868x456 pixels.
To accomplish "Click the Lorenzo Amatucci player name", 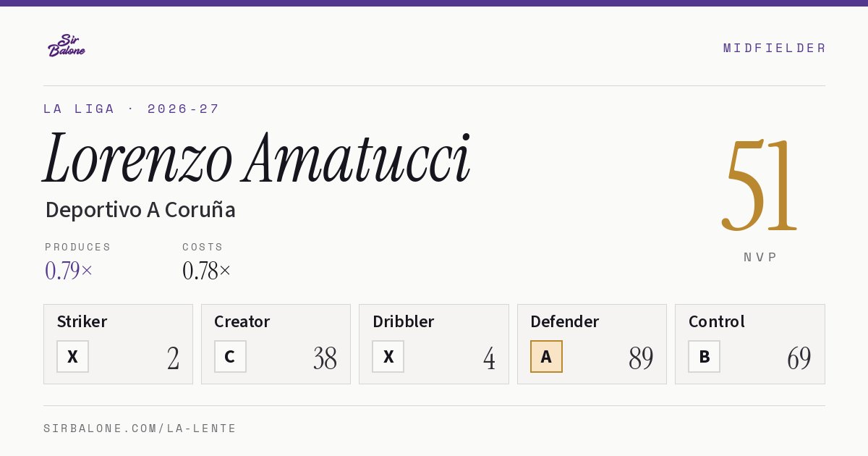I will [x=257, y=158].
